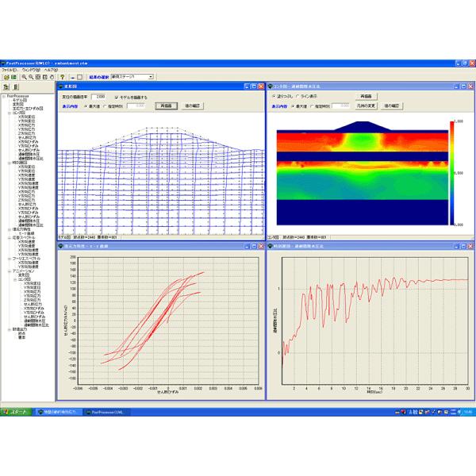Minimize the time history graph window

[457, 246]
